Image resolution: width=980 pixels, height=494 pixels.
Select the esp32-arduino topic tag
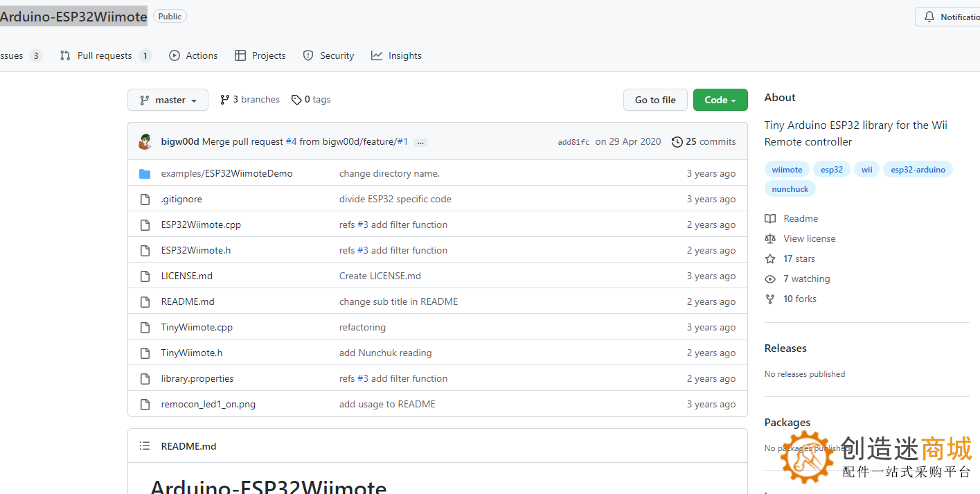[918, 170]
